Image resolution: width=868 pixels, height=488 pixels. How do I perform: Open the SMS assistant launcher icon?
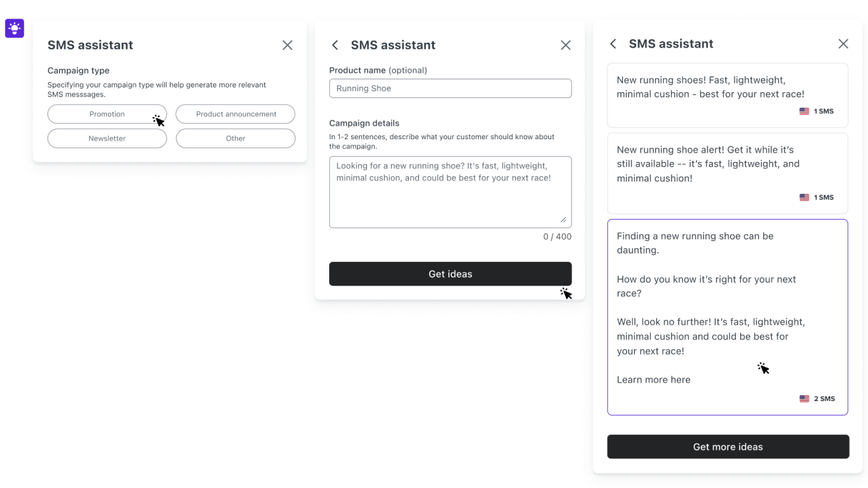click(x=14, y=27)
